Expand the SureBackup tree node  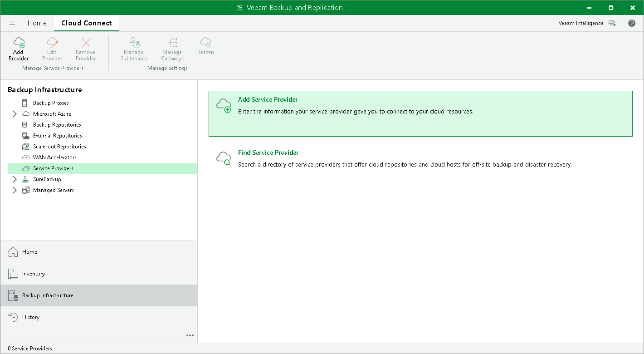(15, 179)
